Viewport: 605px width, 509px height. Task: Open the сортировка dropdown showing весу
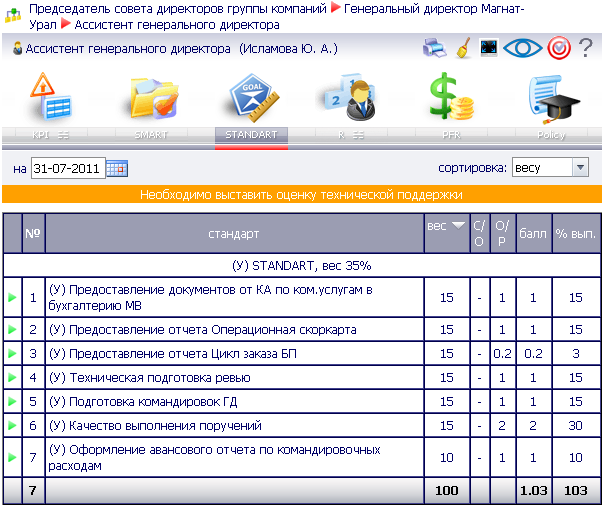[x=550, y=167]
